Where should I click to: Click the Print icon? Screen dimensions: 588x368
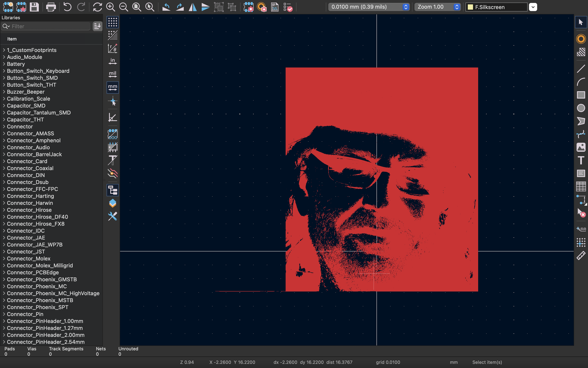pos(51,7)
